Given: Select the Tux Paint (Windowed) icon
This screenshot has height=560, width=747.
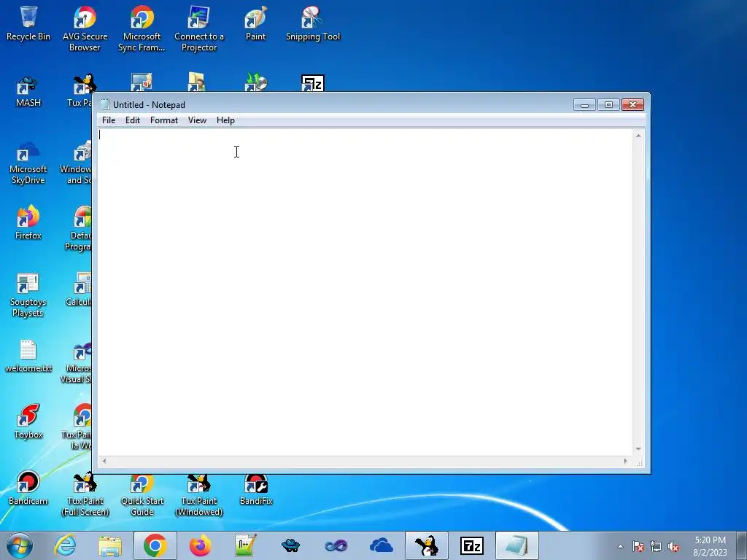Looking at the screenshot, I should click(x=199, y=495).
